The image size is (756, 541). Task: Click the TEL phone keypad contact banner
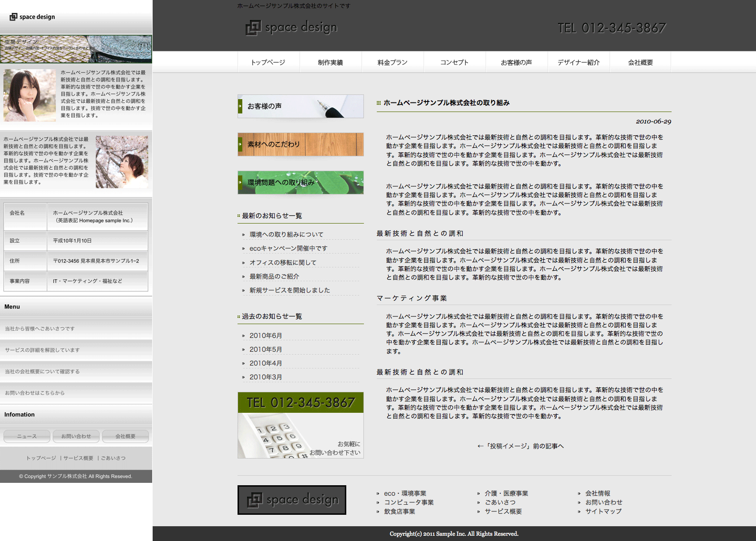[300, 425]
